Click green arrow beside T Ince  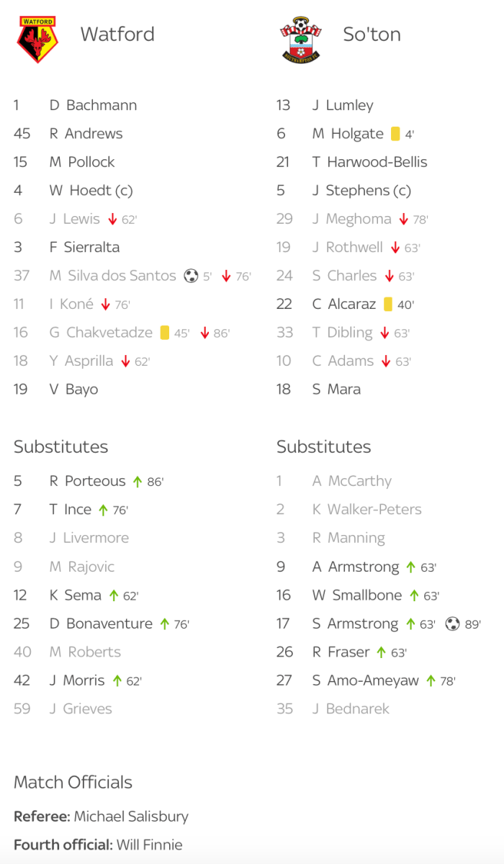(103, 510)
